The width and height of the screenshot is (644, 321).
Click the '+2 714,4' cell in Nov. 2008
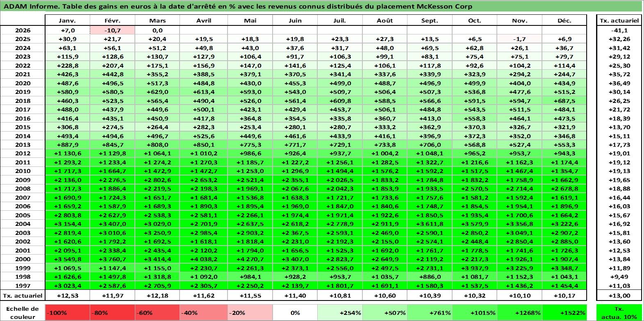(519, 189)
